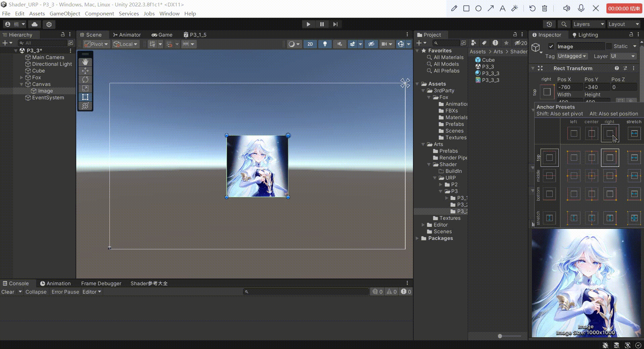The width and height of the screenshot is (644, 349).
Task: Collapse the Canvas object in Hierarchy
Action: (x=21, y=84)
